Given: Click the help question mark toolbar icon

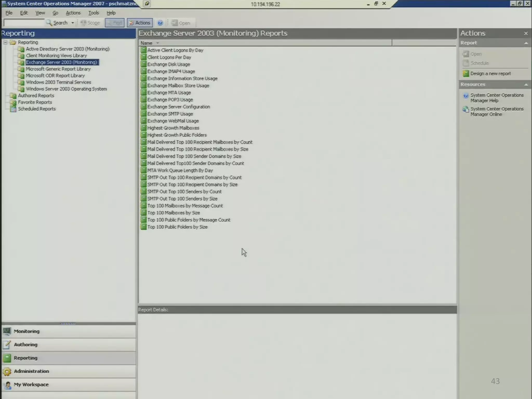Looking at the screenshot, I should coord(160,23).
